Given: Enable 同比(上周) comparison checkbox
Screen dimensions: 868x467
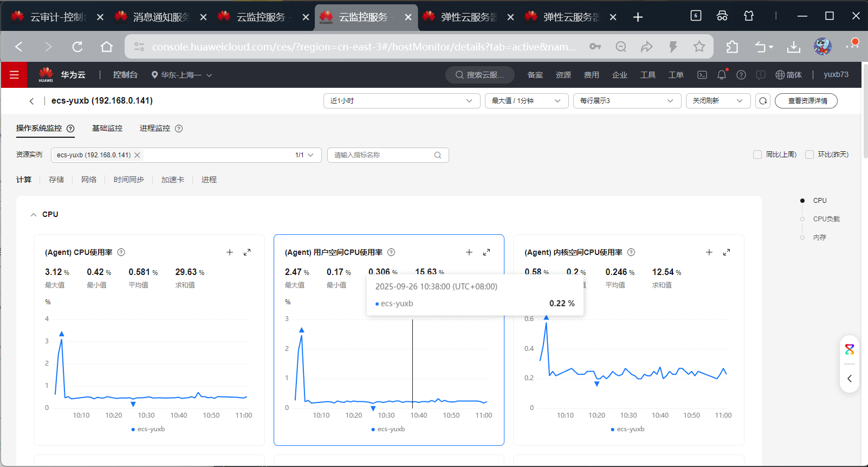Looking at the screenshot, I should point(757,155).
